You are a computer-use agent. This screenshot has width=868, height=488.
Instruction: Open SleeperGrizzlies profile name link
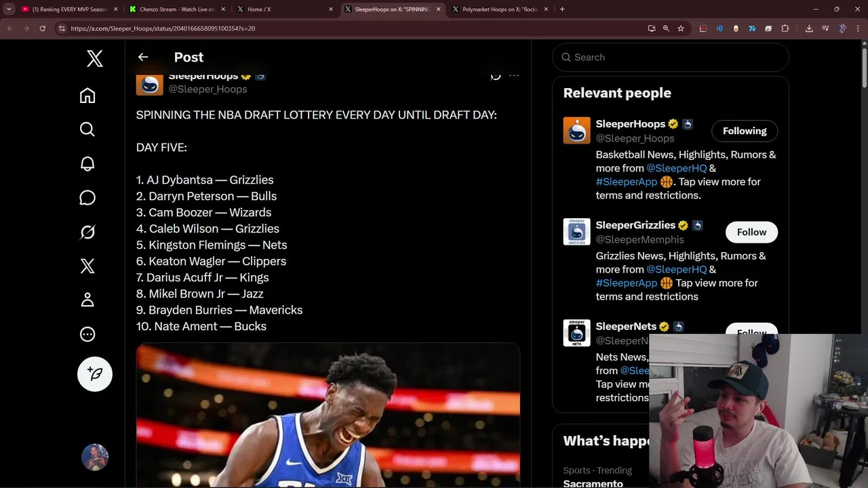click(635, 225)
